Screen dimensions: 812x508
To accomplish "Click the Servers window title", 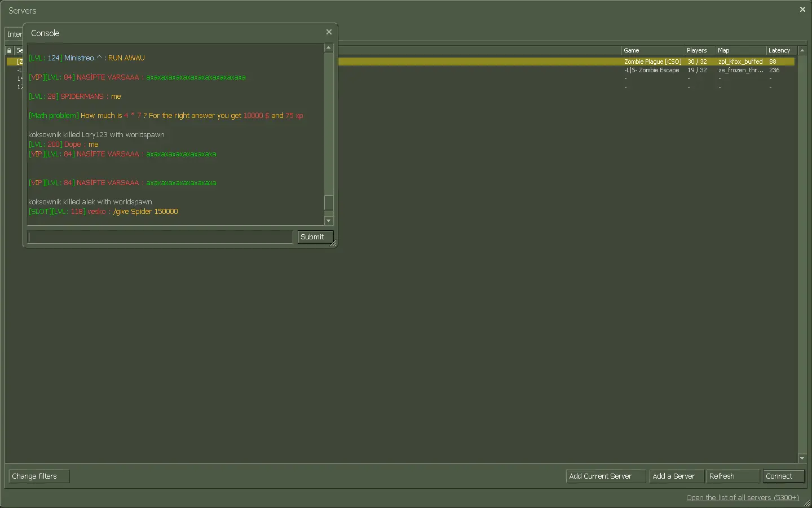I will pyautogui.click(x=23, y=11).
